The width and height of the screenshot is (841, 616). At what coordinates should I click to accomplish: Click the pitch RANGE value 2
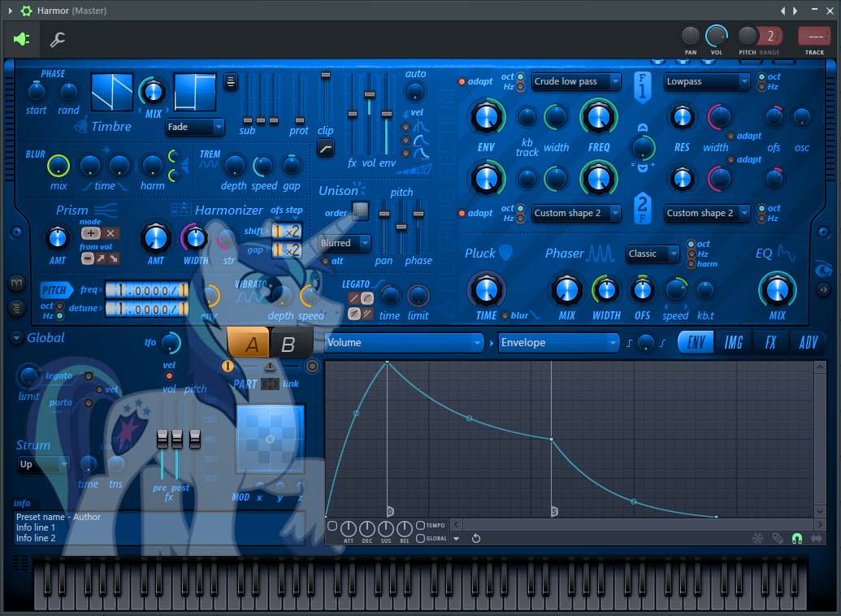[x=771, y=36]
